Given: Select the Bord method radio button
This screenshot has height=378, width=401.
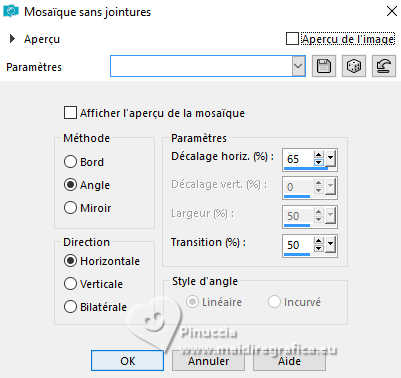Looking at the screenshot, I should (x=70, y=162).
